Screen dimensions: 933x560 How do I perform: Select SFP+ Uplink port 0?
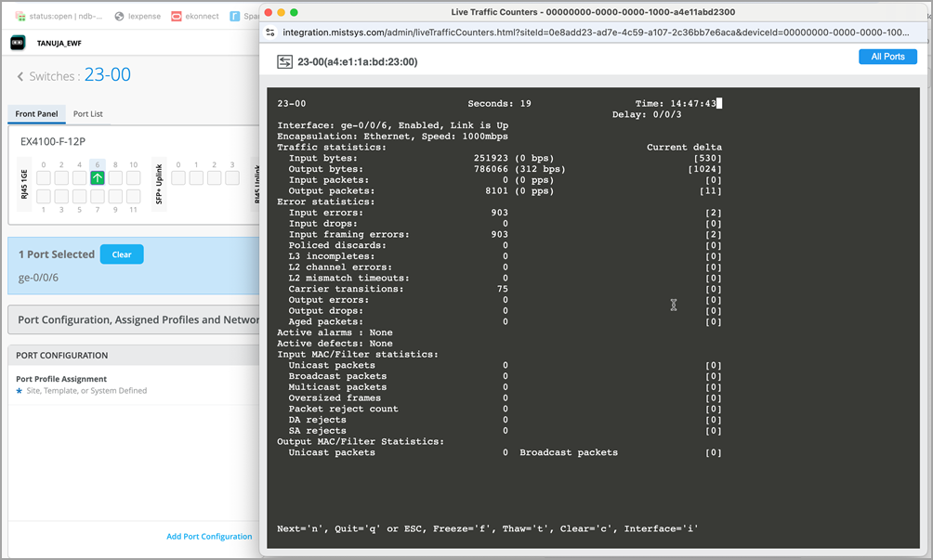(177, 177)
